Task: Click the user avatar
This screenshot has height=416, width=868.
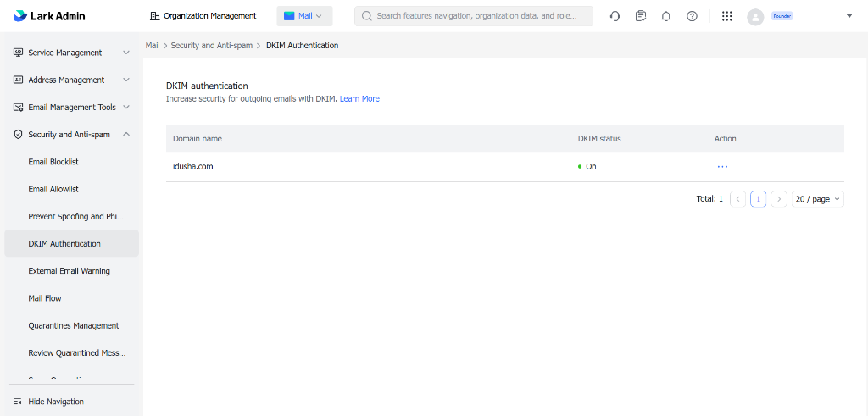Action: (755, 17)
